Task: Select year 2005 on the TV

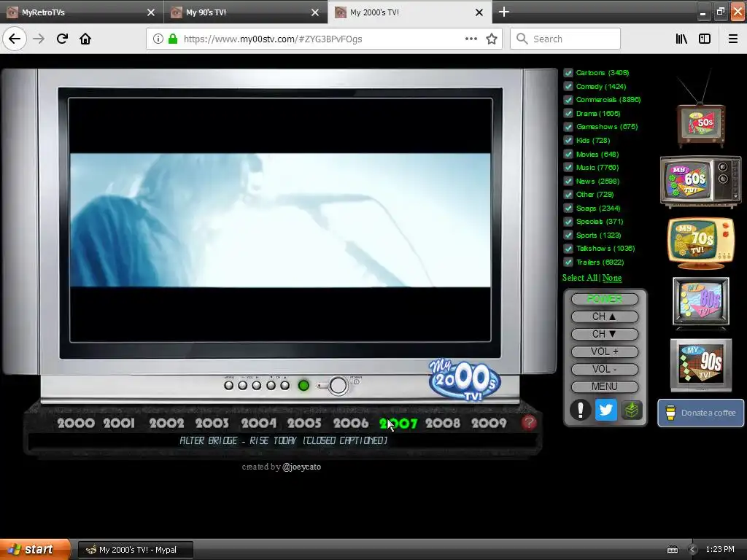Action: tap(304, 423)
